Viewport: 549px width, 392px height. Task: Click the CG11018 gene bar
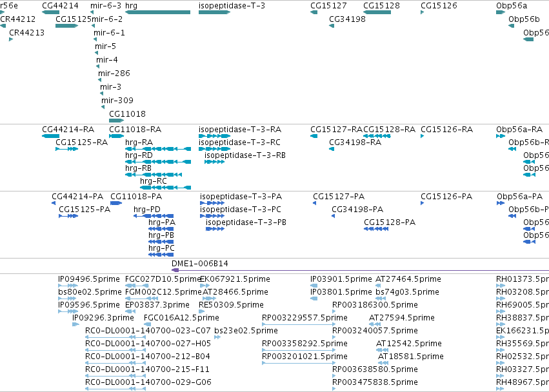tap(117, 121)
